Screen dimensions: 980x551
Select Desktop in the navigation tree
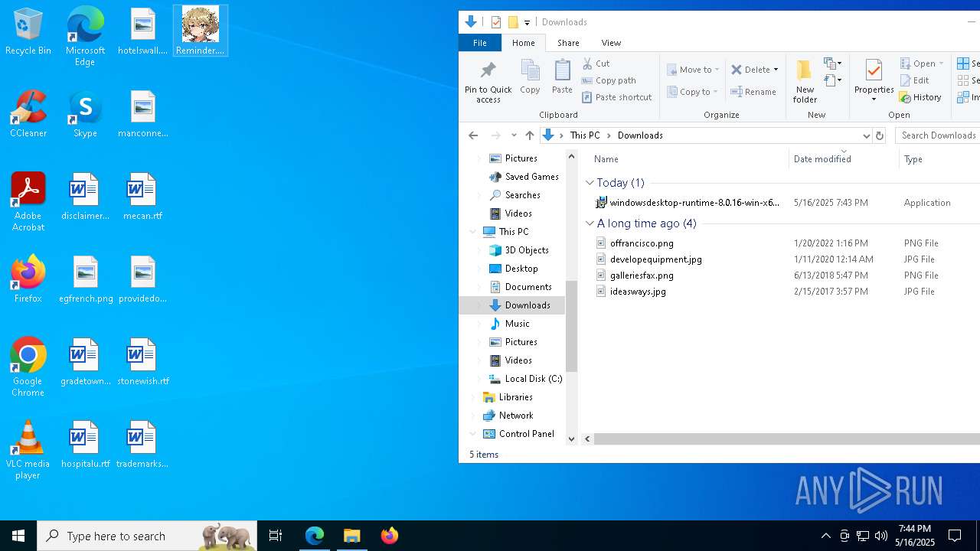[521, 269]
